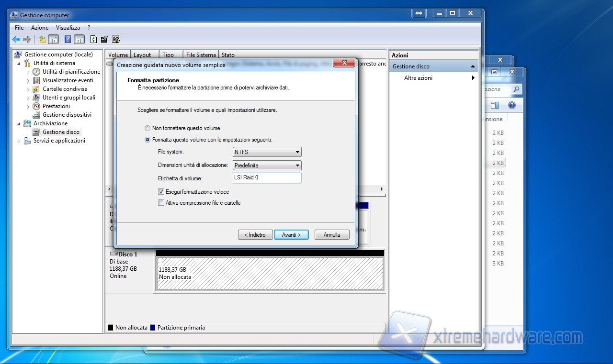
Task: Open the File system NTFS dropdown
Action: pyautogui.click(x=267, y=152)
